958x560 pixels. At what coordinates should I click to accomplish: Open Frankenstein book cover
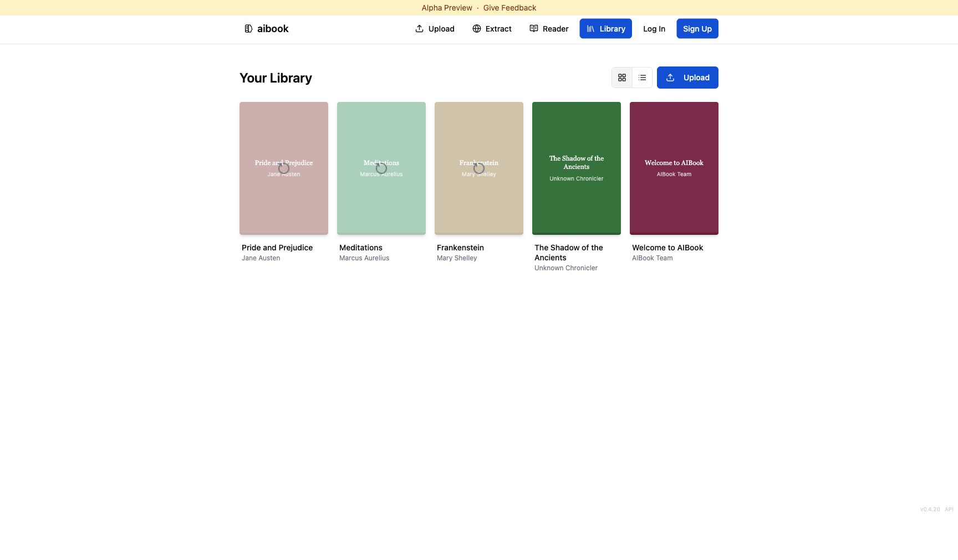479,168
